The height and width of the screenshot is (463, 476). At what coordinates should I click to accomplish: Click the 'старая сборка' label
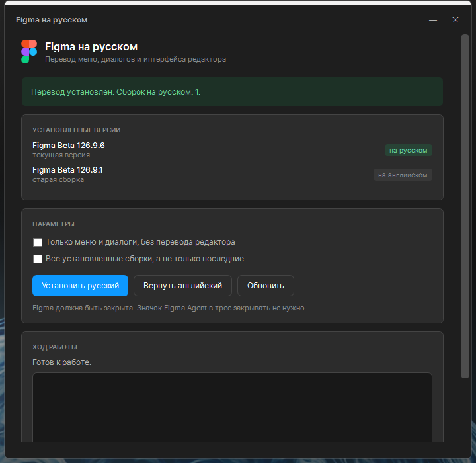(x=58, y=179)
